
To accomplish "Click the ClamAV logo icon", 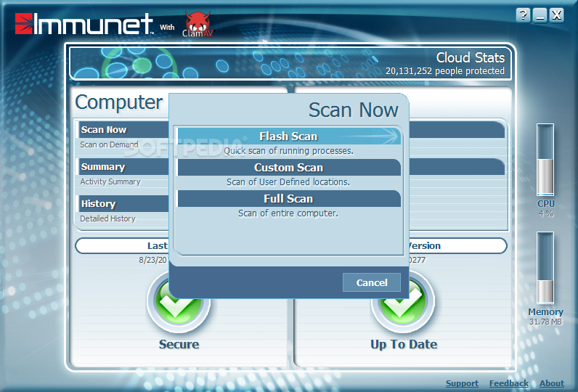I will pyautogui.click(x=198, y=24).
